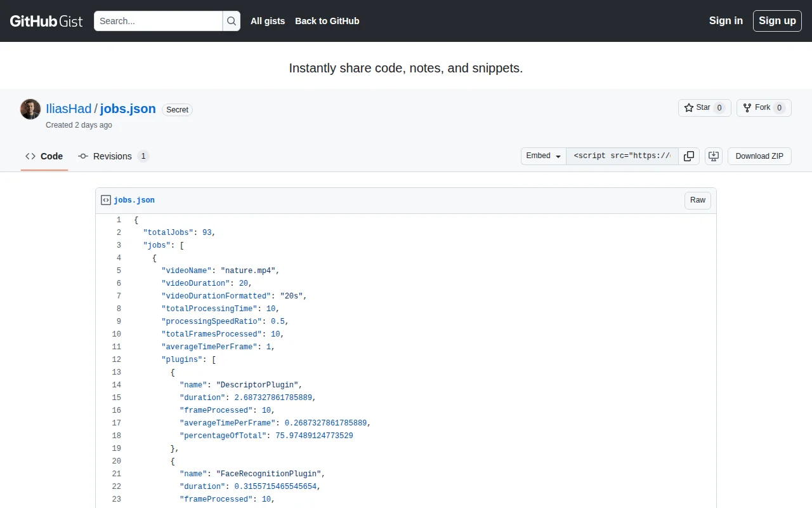The image size is (812, 508).
Task: Click the save gist to desktop icon
Action: click(x=714, y=156)
